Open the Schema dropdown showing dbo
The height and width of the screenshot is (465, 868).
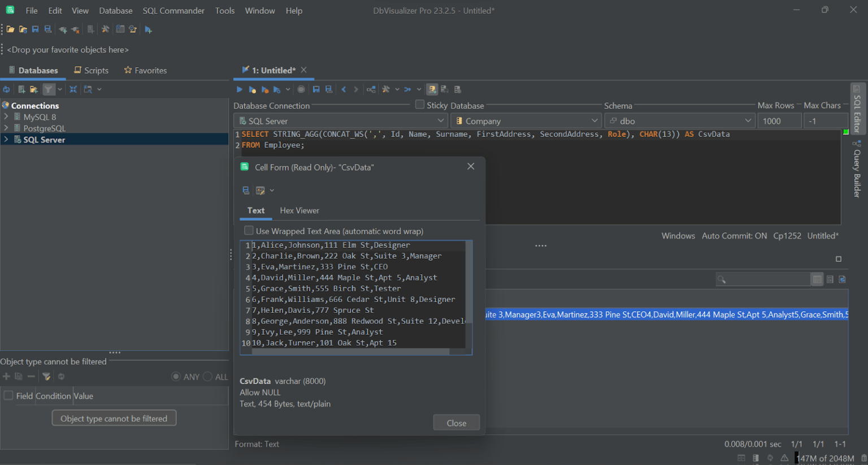(748, 120)
